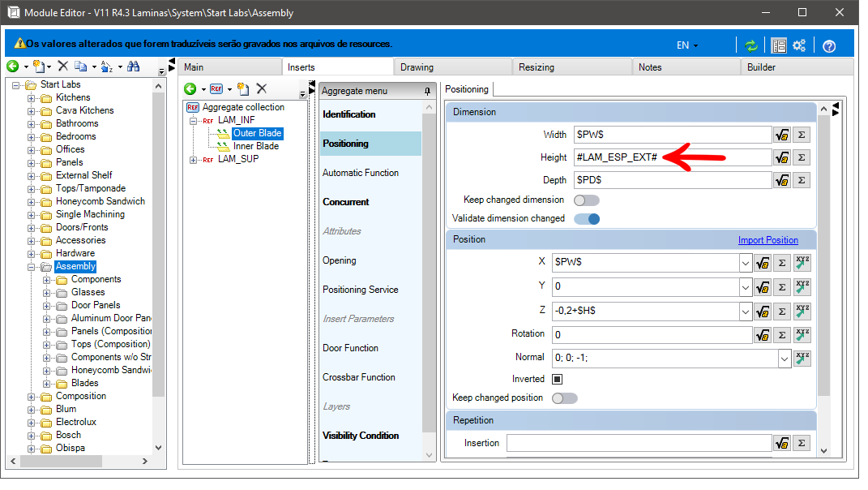
Task: Open the list view icon in blue bar
Action: [779, 45]
